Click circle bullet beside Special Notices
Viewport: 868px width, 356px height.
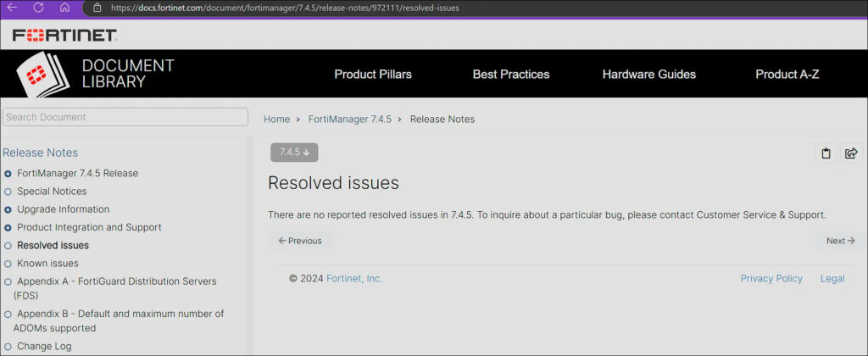[x=8, y=192]
